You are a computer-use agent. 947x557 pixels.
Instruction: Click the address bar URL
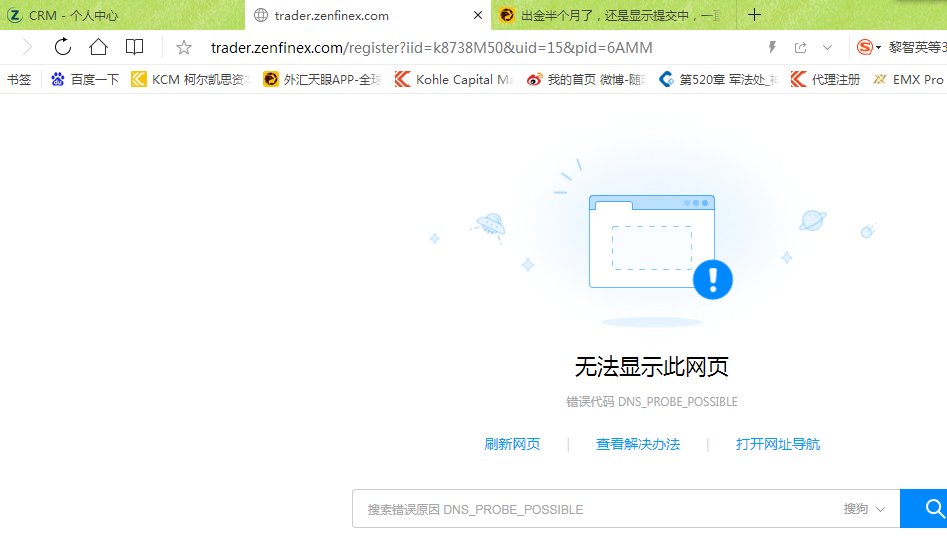[431, 48]
